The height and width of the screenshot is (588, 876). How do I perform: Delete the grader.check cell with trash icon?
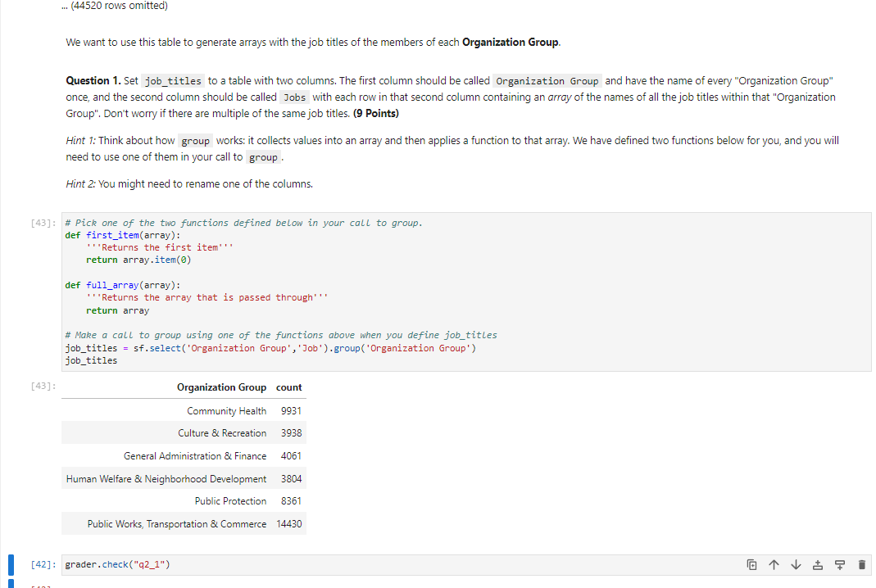point(861,564)
